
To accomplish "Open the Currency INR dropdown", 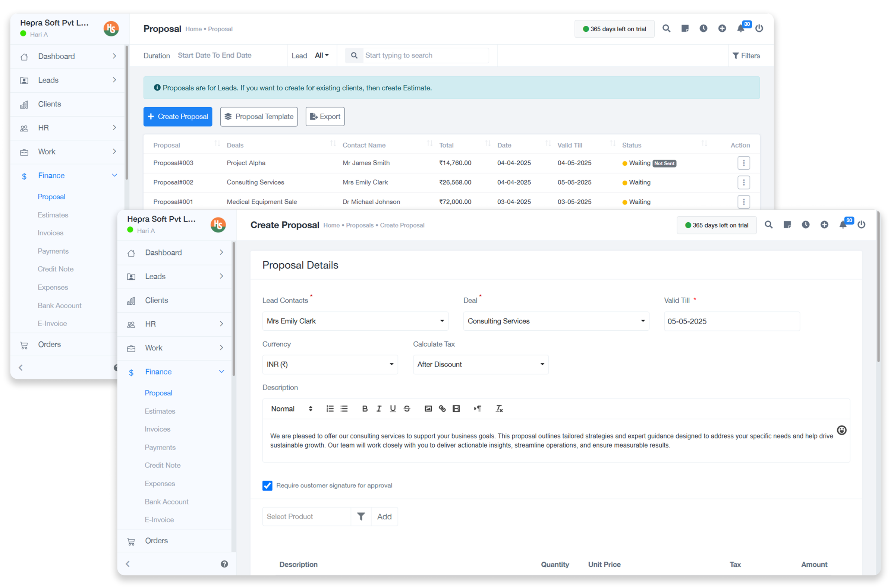I will 330,365.
